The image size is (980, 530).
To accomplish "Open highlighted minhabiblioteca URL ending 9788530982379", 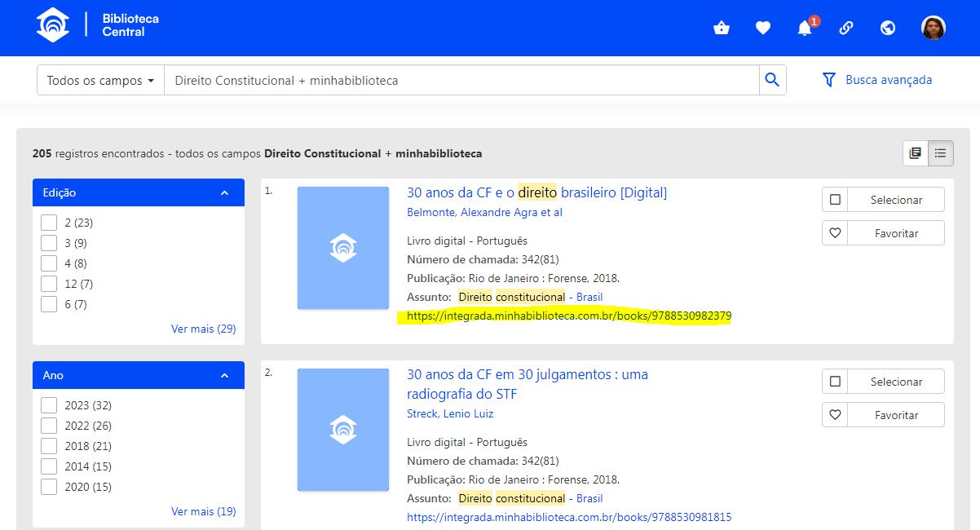I will click(x=569, y=316).
